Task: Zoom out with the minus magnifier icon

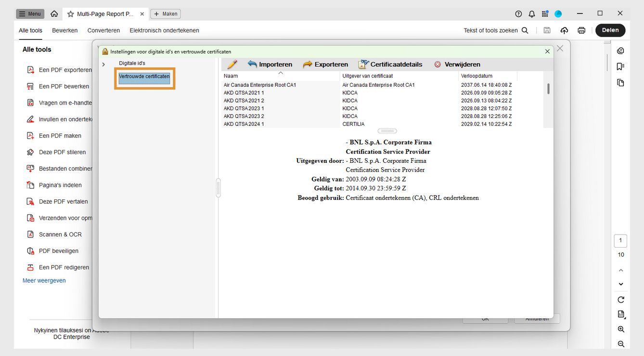Action: 621,344
